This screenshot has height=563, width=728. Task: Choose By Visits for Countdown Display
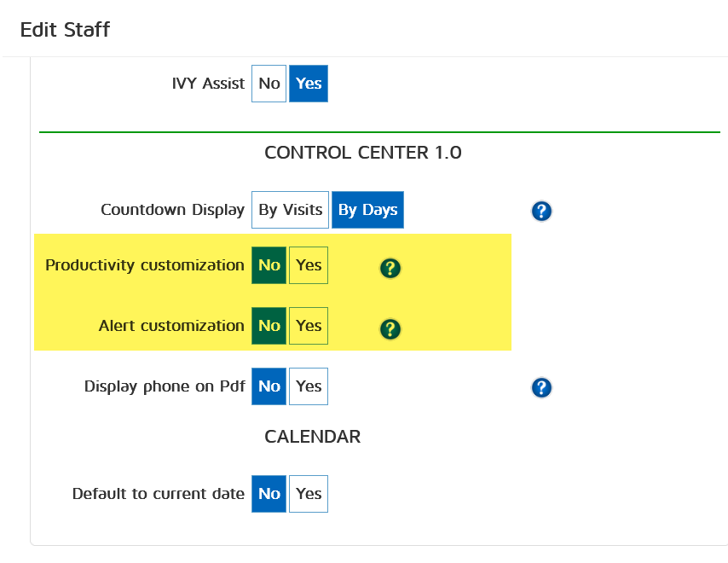(x=291, y=210)
